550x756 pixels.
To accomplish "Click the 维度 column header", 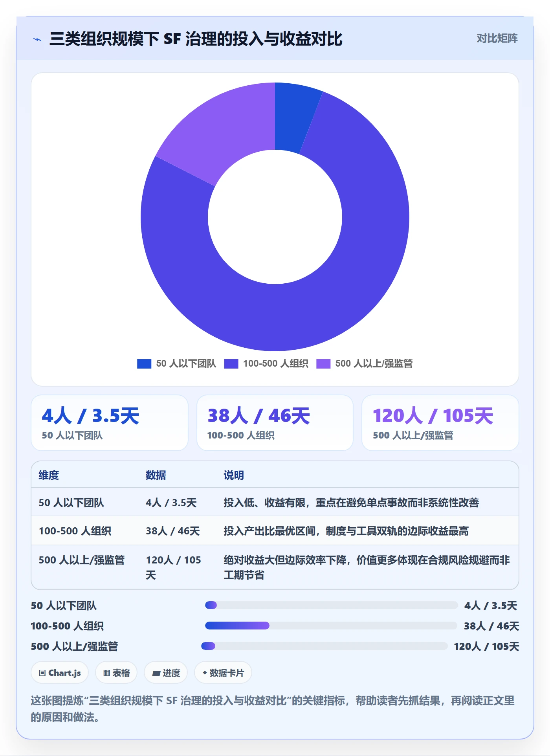I will point(49,475).
